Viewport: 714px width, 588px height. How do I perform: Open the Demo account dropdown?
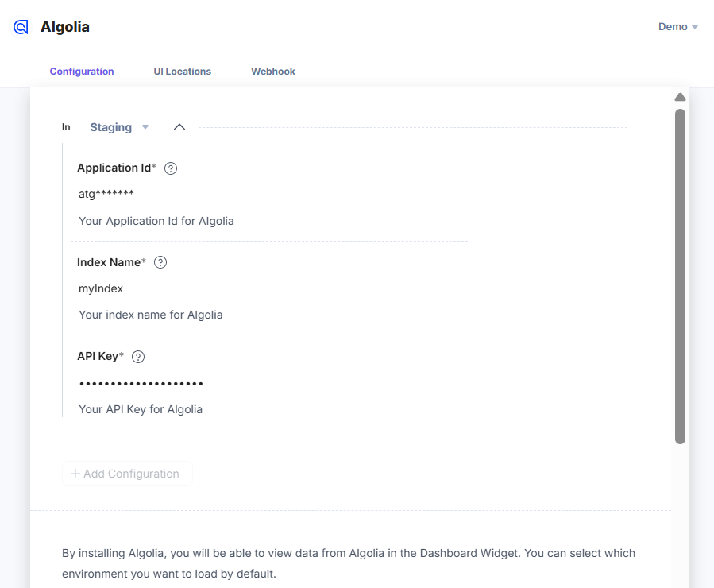[x=677, y=27]
